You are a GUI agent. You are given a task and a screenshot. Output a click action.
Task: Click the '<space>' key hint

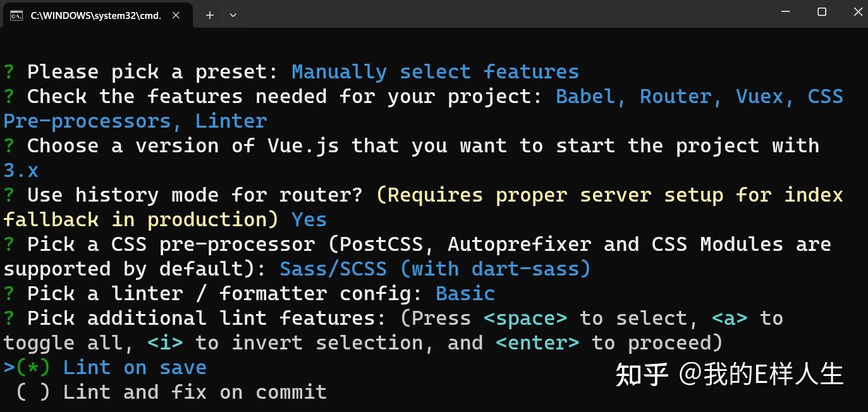tap(525, 318)
